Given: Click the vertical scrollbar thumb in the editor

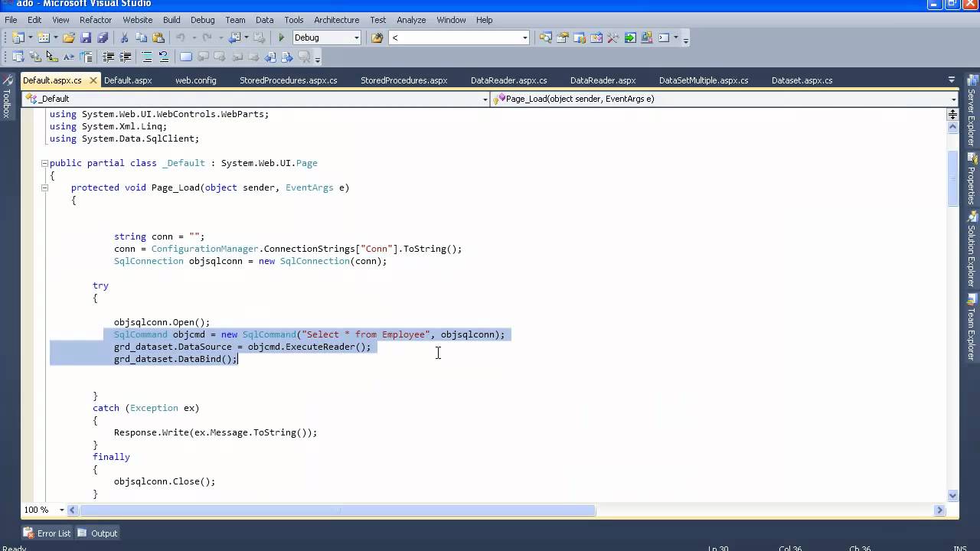Looking at the screenshot, I should [x=953, y=179].
